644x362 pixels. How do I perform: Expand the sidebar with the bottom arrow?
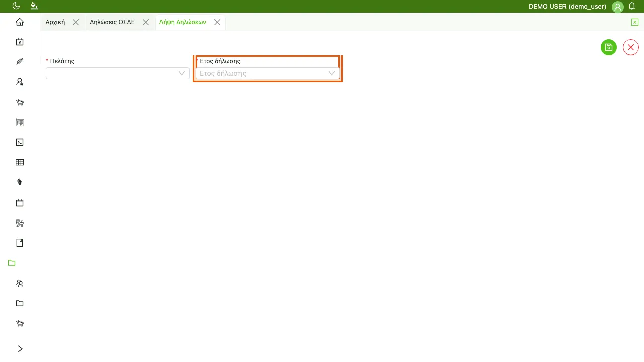click(20, 349)
